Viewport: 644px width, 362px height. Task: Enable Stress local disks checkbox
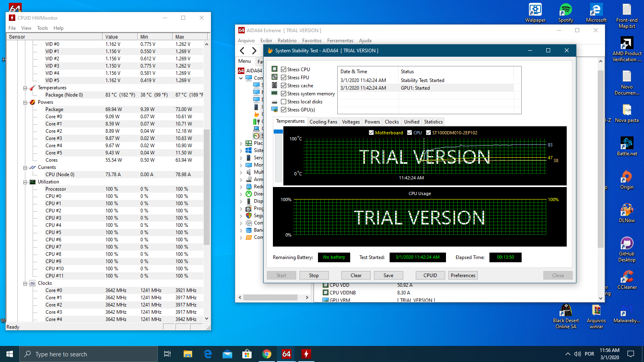(283, 102)
